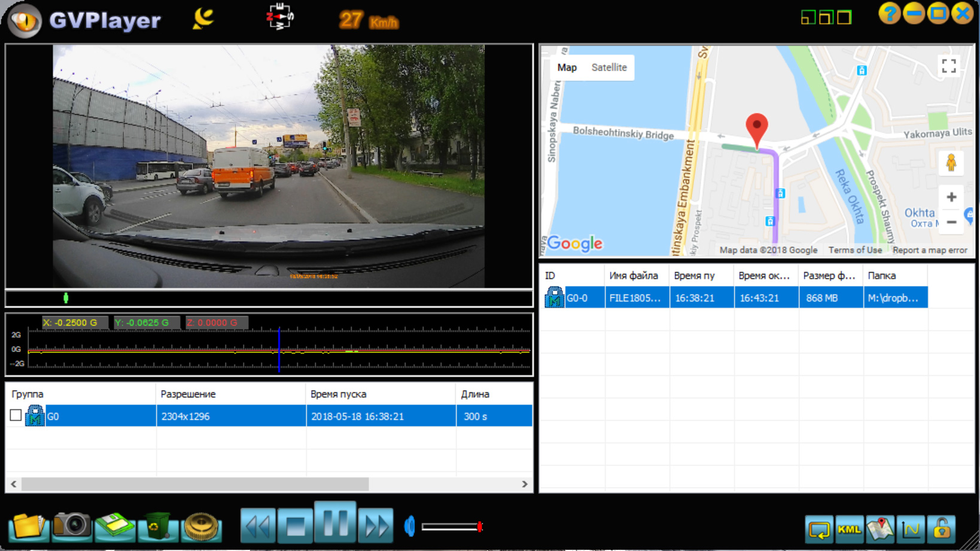The image size is (980, 551).
Task: Toggle the map panel icon
Action: tap(880, 529)
